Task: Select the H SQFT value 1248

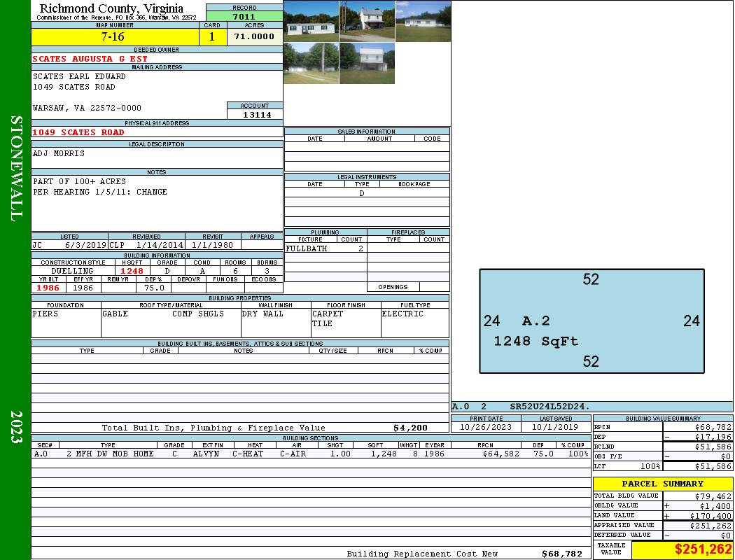Action: coord(132,271)
